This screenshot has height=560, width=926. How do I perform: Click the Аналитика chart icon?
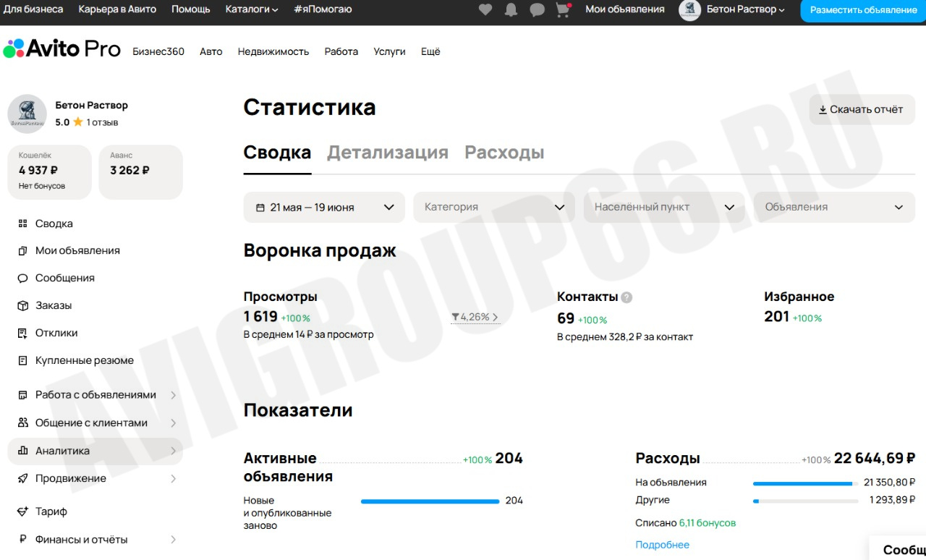pos(22,451)
